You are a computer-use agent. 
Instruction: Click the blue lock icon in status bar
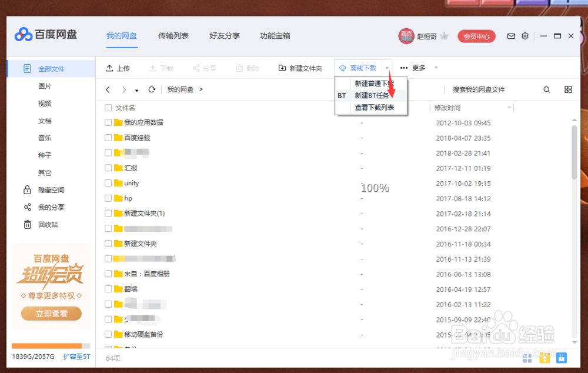562,358
